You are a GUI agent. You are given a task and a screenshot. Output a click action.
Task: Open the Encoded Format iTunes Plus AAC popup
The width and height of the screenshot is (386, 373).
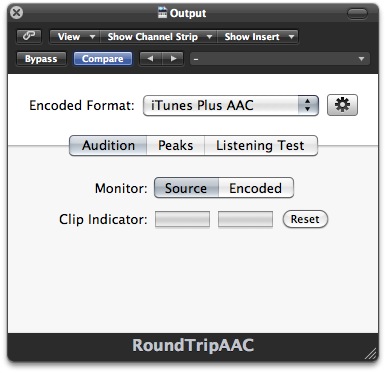pyautogui.click(x=231, y=105)
